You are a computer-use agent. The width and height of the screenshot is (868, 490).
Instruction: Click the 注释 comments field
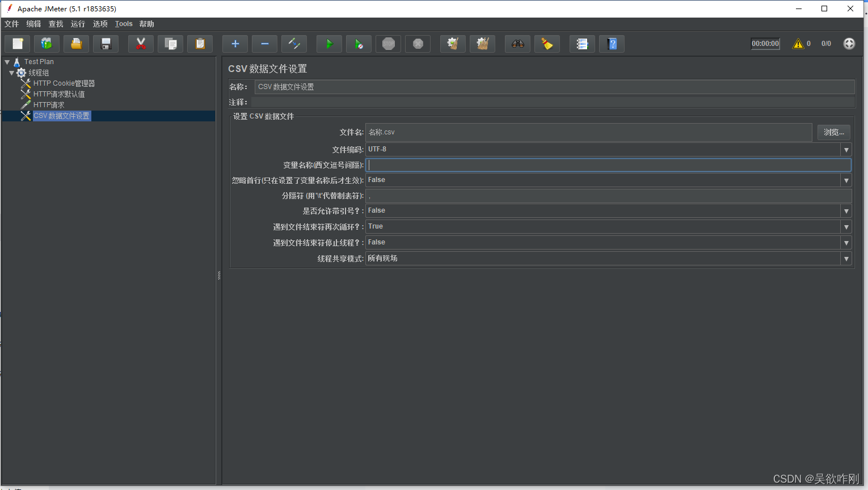tap(553, 102)
